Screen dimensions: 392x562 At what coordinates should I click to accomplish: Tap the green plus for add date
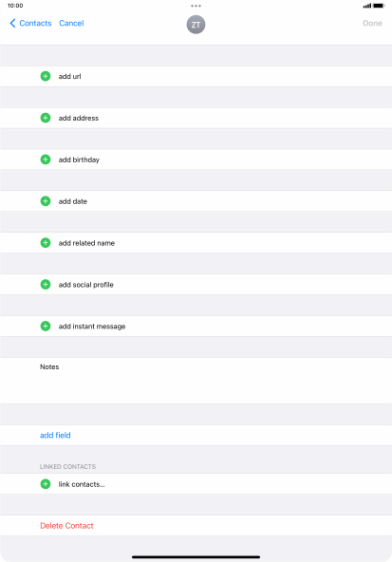[x=46, y=201]
